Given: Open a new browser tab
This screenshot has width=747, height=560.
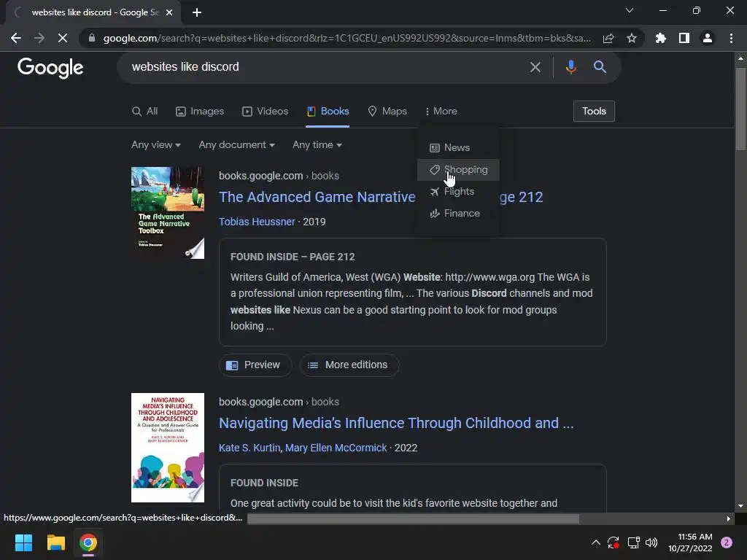Looking at the screenshot, I should pyautogui.click(x=197, y=12).
